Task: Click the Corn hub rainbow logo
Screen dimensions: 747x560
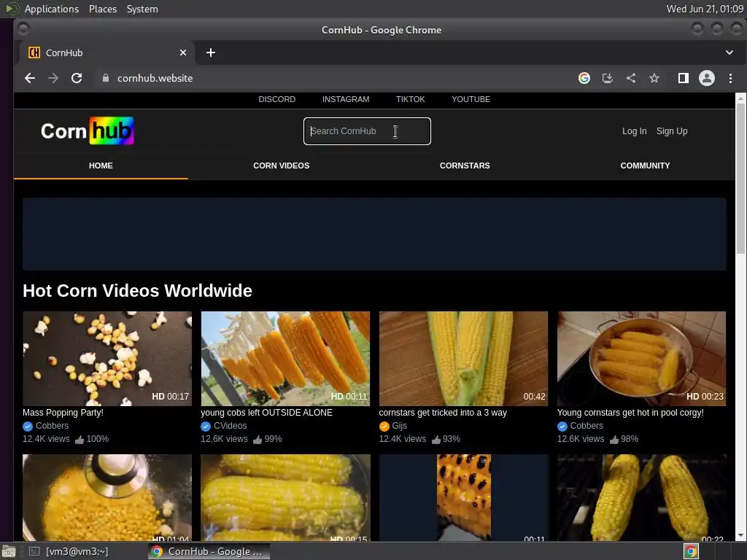Action: (88, 131)
